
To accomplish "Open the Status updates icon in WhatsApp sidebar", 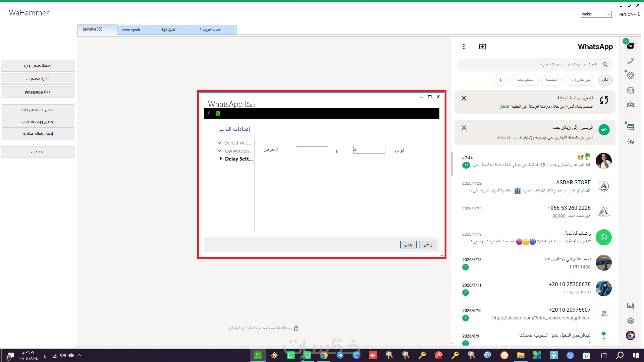I will tap(631, 75).
